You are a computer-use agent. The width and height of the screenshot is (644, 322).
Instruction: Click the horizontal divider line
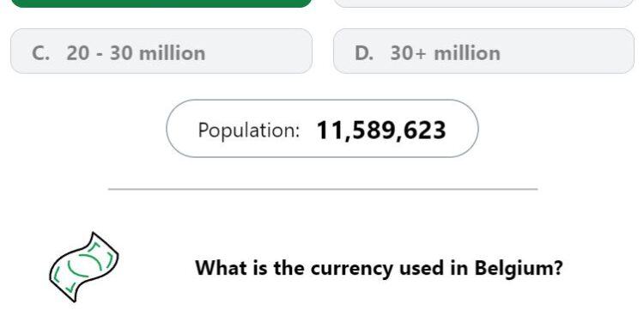(323, 190)
